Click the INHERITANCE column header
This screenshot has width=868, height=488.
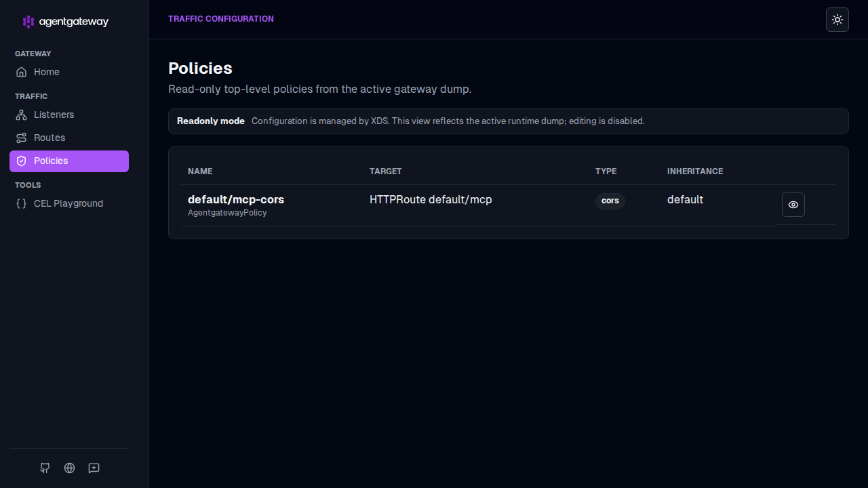[x=695, y=171]
